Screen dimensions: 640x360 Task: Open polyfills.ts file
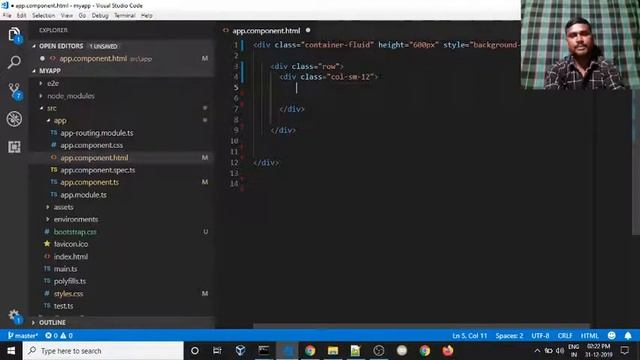point(70,281)
